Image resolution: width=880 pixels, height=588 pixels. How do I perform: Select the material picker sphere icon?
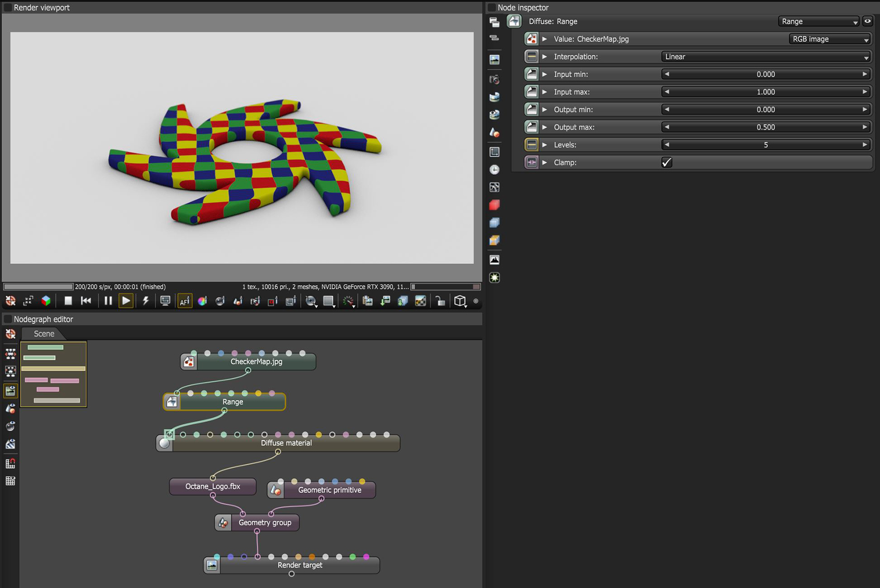pyautogui.click(x=220, y=301)
